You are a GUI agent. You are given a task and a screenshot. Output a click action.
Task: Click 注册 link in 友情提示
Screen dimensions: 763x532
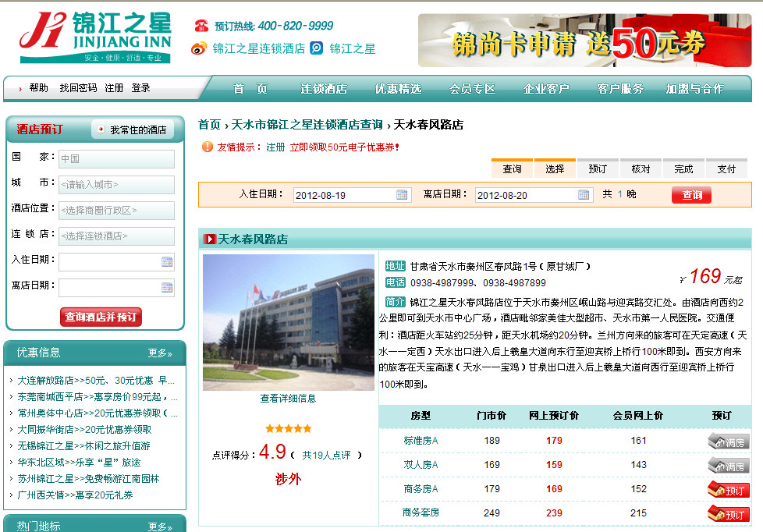[x=275, y=147]
